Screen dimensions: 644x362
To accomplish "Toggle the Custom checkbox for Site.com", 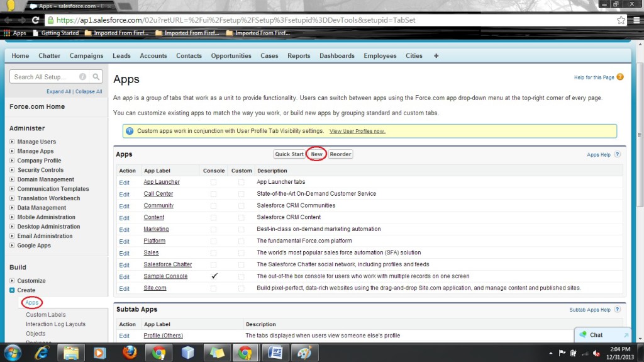I will point(241,288).
